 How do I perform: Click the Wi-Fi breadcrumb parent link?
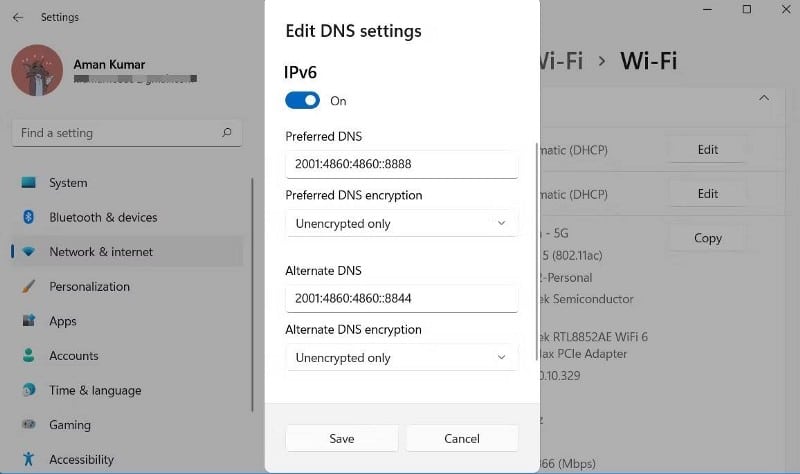(561, 61)
